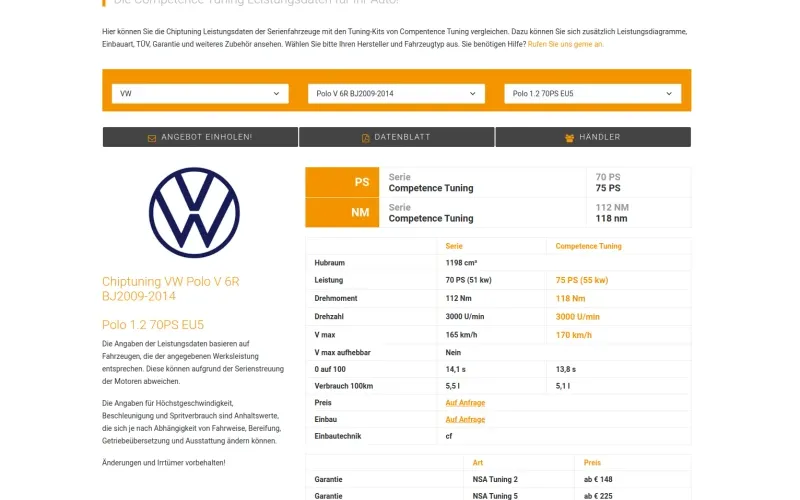The width and height of the screenshot is (800, 500).
Task: Follow the 'Rufen Sie uns gerne an' link
Action: point(565,44)
